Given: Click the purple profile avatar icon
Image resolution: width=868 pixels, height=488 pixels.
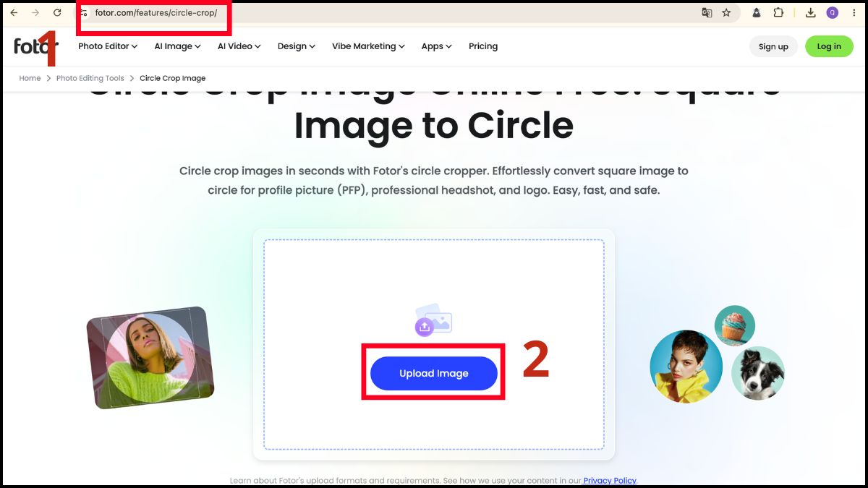Looking at the screenshot, I should point(833,13).
